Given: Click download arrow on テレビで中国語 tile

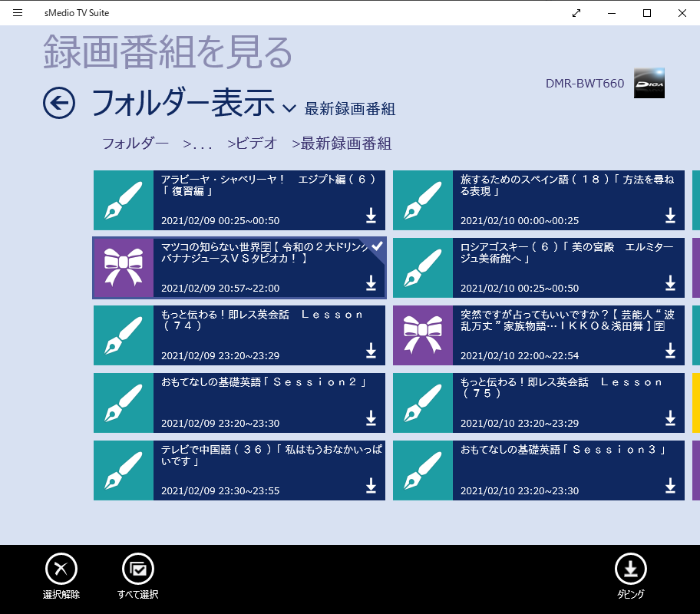Looking at the screenshot, I should coord(371,486).
